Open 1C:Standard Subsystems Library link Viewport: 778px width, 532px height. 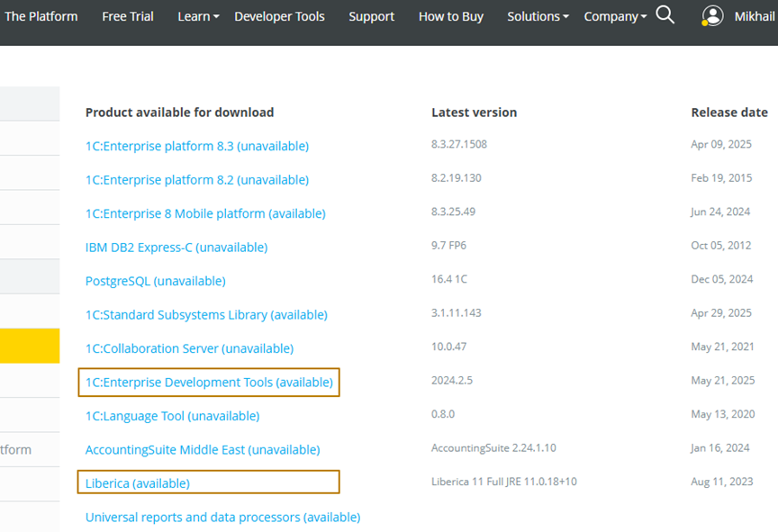(206, 315)
